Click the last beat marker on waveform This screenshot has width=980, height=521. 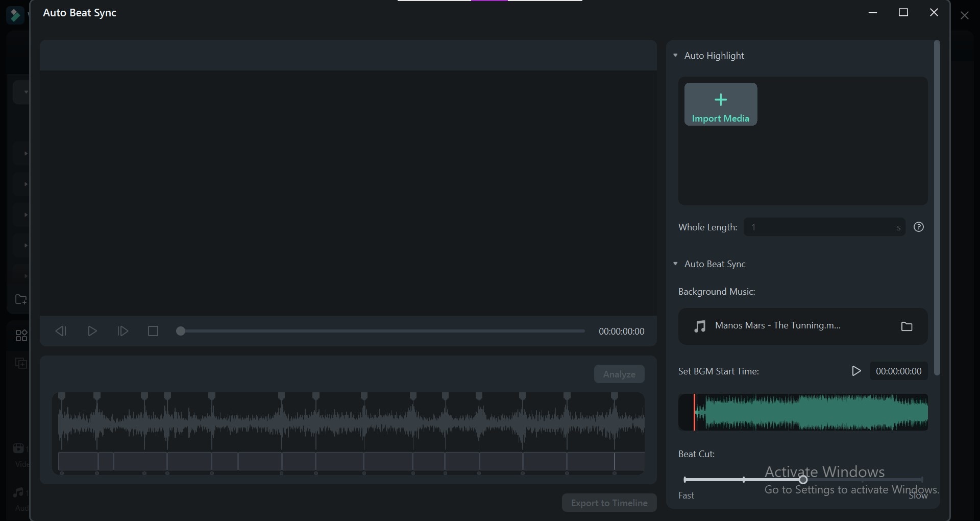615,396
